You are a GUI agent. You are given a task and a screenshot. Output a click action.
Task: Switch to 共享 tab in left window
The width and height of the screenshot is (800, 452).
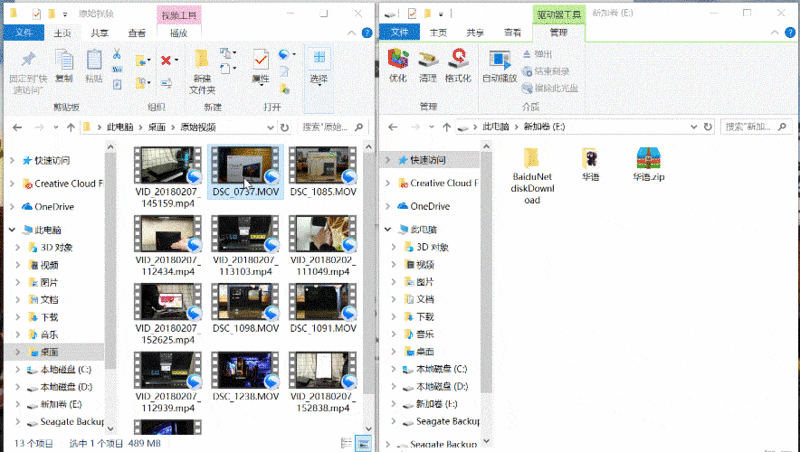(x=99, y=33)
